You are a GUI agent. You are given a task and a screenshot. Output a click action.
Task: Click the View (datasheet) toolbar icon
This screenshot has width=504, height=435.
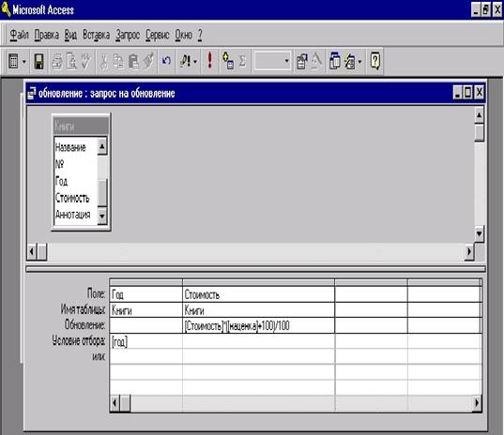tap(13, 61)
